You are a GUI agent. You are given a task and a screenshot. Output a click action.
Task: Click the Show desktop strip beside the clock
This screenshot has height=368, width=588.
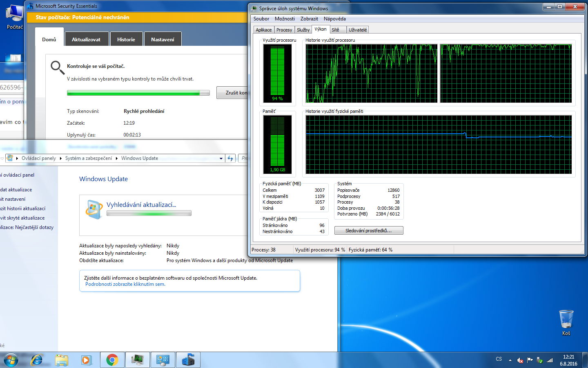[585, 360]
